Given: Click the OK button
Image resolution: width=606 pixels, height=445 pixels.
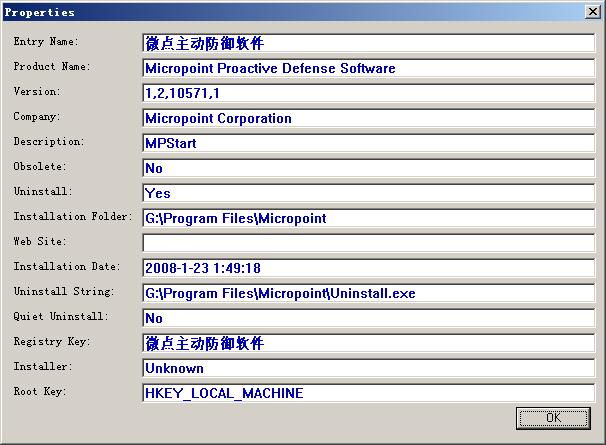Looking at the screenshot, I should coord(553,418).
